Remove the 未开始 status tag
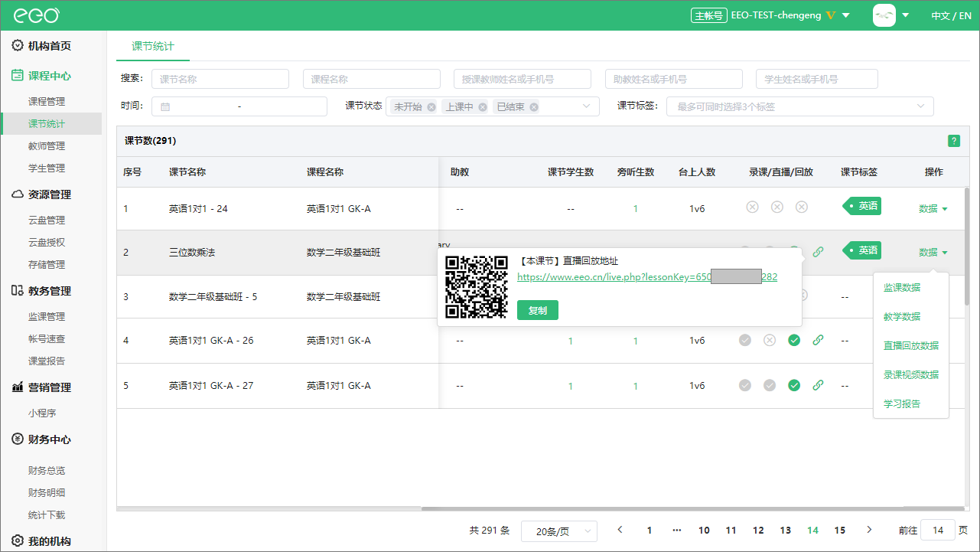Image resolution: width=980 pixels, height=552 pixels. coord(431,107)
